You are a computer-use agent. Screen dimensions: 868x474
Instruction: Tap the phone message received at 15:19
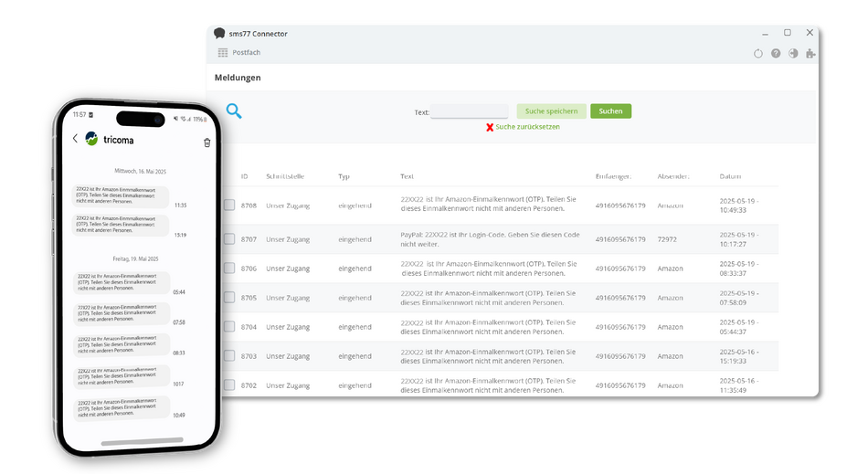(120, 225)
